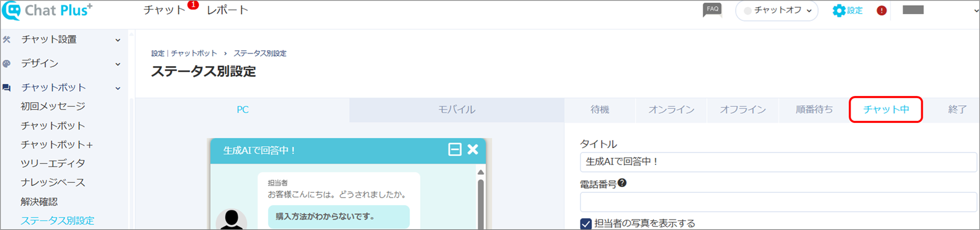This screenshot has height=230, width=980.
Task: Select the チャット中 status tab
Action: pos(886,110)
